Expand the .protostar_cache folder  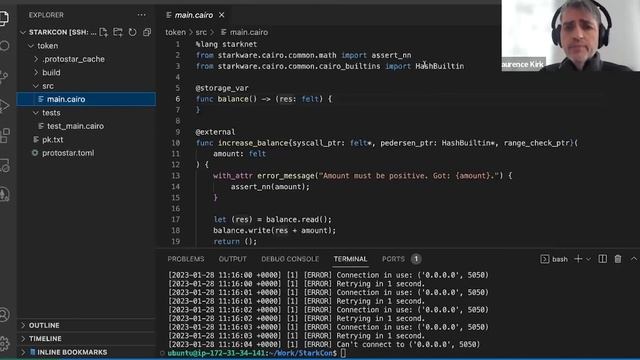(x=36, y=59)
